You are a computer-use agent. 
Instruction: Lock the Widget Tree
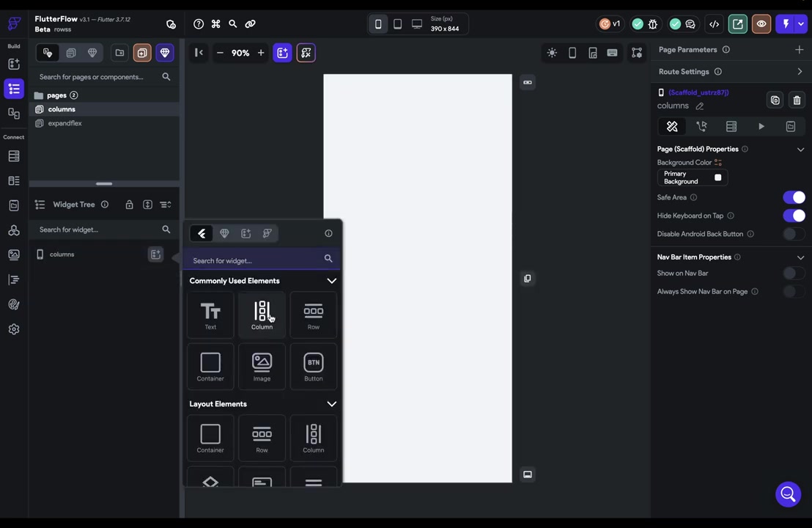[x=130, y=205]
